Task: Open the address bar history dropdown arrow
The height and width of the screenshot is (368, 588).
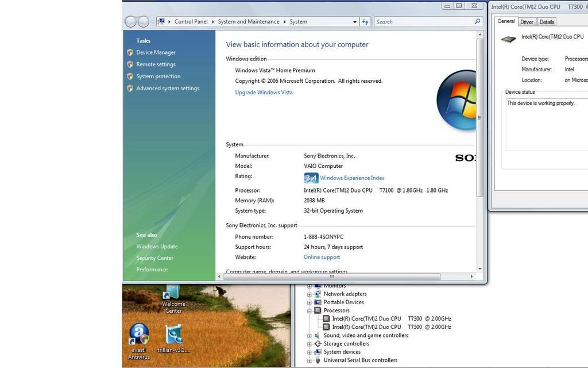Action: point(355,22)
